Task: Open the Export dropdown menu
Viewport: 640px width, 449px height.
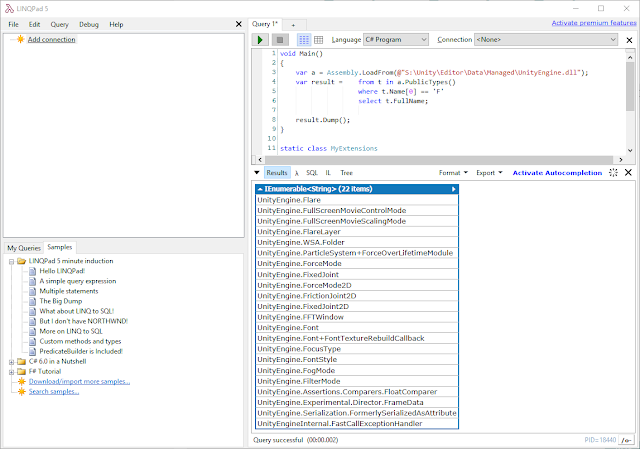Action: [489, 173]
